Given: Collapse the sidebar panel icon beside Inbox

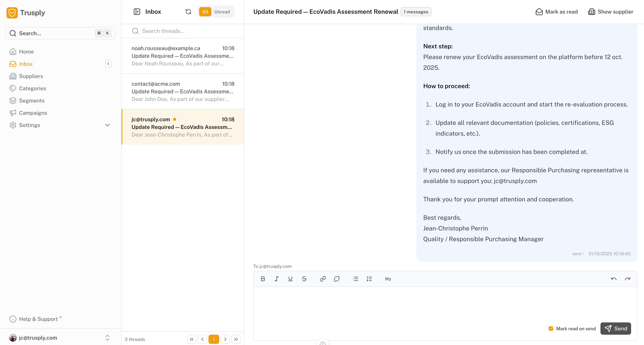Looking at the screenshot, I should pos(137,12).
